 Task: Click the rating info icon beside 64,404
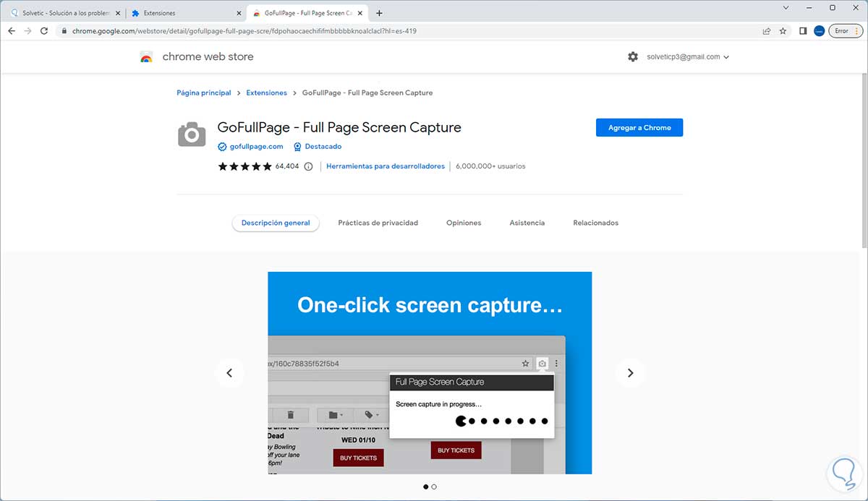308,166
